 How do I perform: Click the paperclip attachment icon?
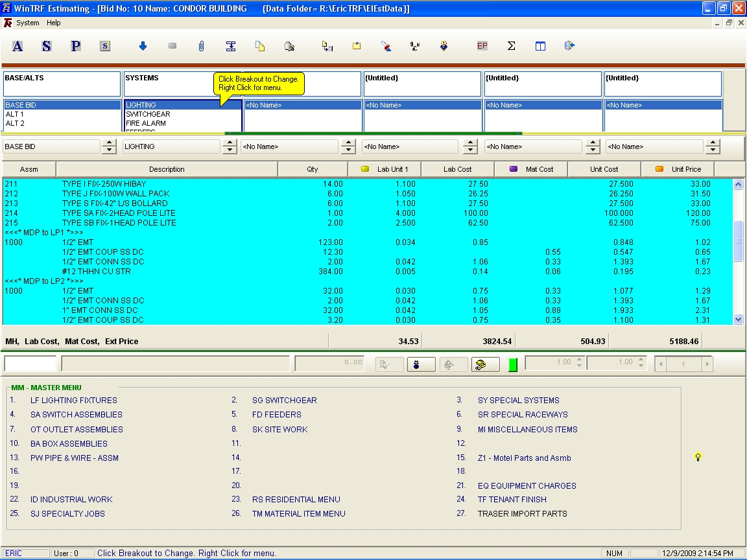click(x=202, y=46)
